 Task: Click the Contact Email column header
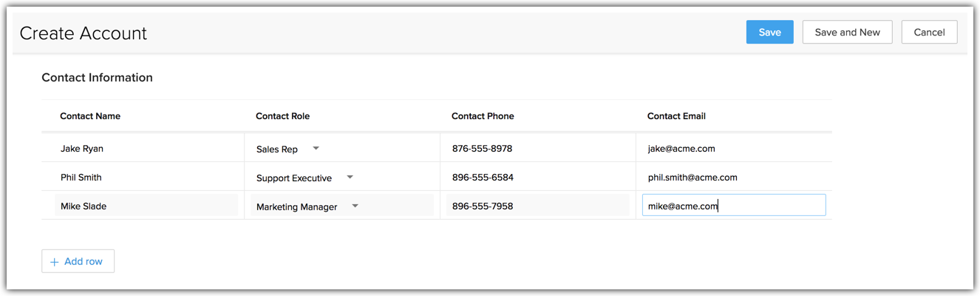click(676, 116)
